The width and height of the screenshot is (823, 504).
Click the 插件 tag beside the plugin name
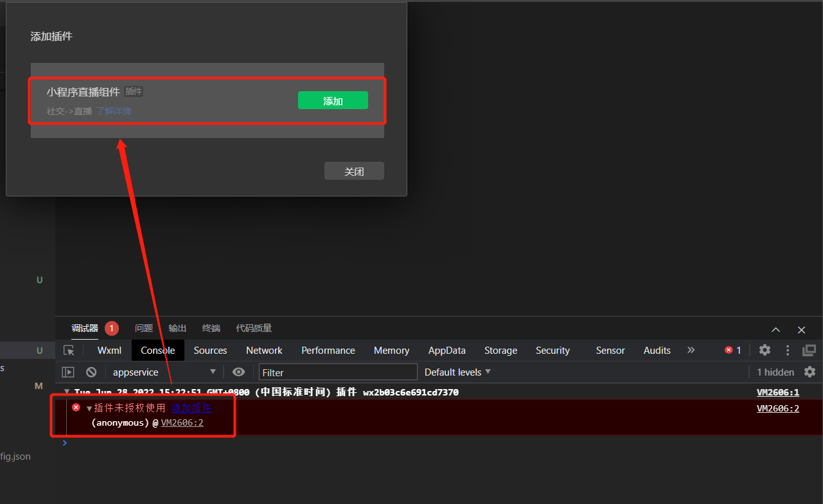coord(134,92)
